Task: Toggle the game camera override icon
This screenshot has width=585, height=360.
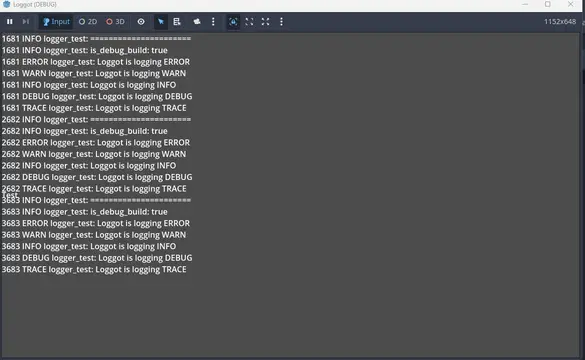Action: coord(197,22)
